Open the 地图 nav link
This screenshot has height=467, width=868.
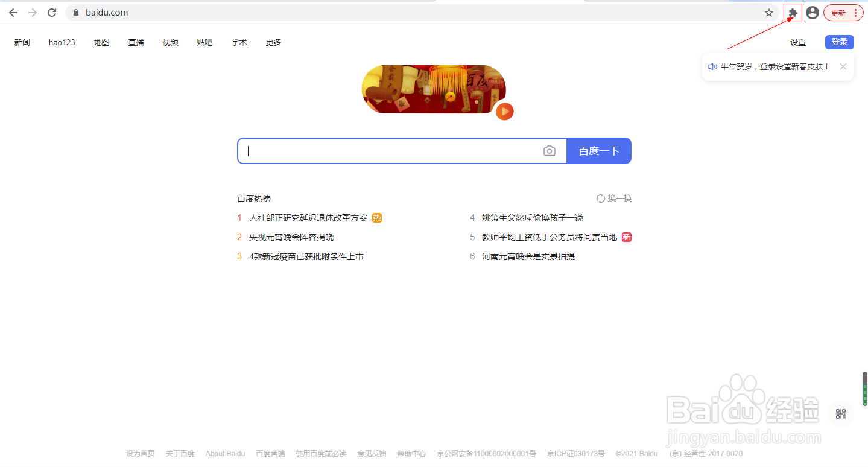(102, 42)
